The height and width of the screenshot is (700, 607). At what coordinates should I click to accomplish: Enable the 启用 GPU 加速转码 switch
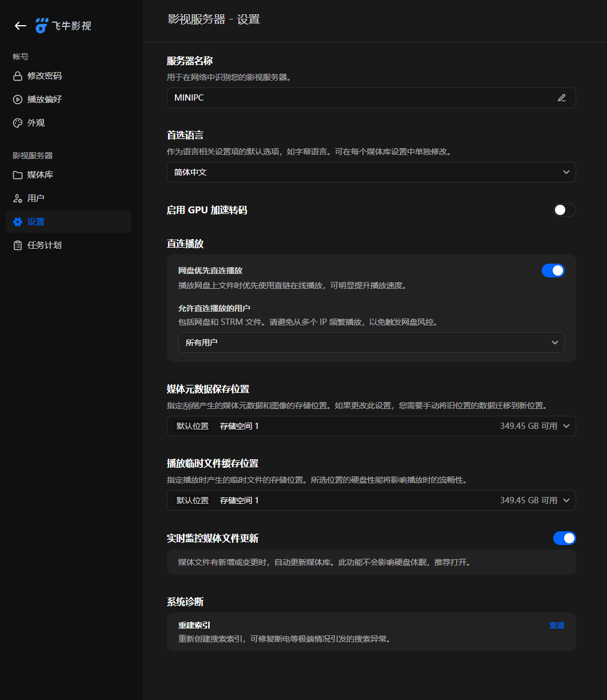[x=564, y=210]
